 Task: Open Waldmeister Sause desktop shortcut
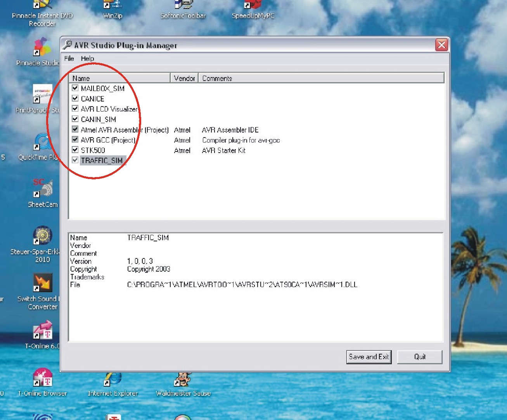pos(183,384)
